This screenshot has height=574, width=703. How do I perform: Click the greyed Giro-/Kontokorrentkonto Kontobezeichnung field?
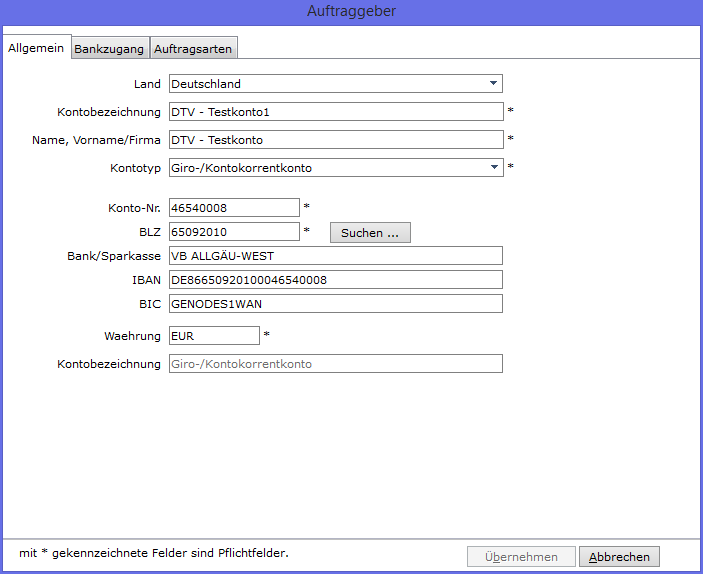click(336, 364)
